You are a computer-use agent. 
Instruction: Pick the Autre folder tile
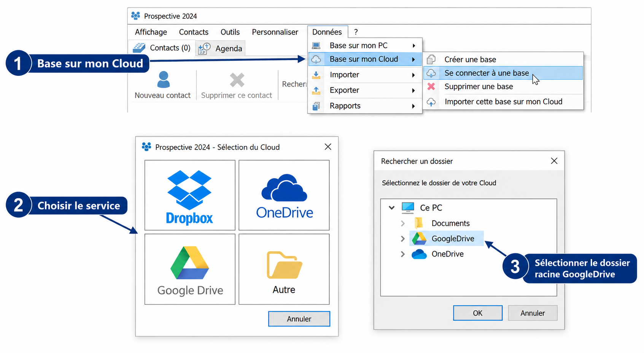284,269
